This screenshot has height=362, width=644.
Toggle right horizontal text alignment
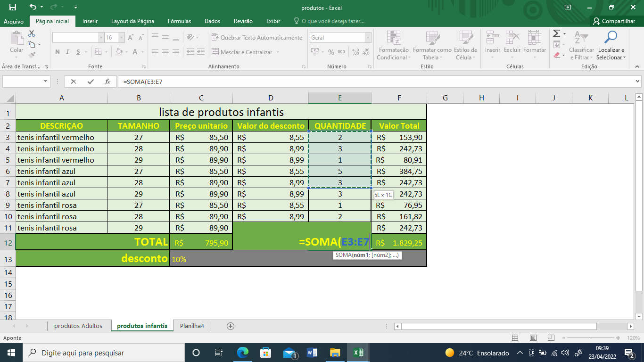click(x=175, y=52)
